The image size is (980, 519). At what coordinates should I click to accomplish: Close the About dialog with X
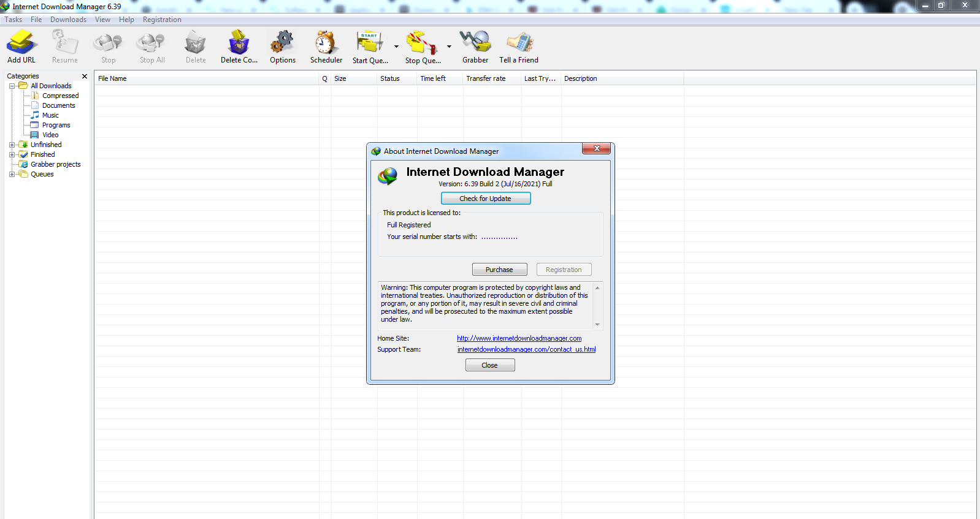pyautogui.click(x=596, y=149)
